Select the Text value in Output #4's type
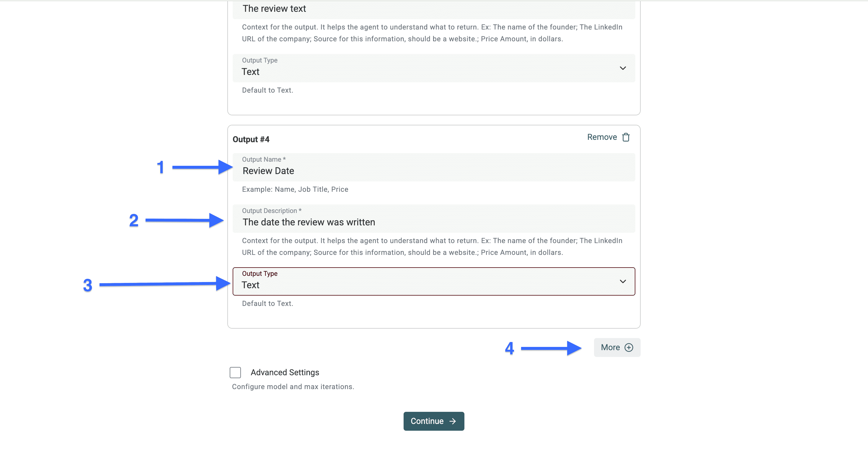 250,285
